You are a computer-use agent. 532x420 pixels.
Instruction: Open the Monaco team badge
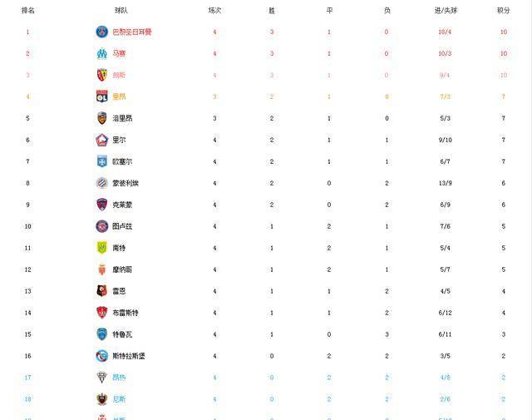[101, 269]
